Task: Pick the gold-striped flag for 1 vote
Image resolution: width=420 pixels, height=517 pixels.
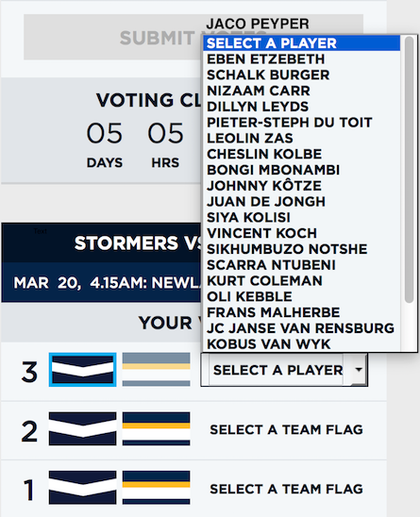Action: click(156, 488)
